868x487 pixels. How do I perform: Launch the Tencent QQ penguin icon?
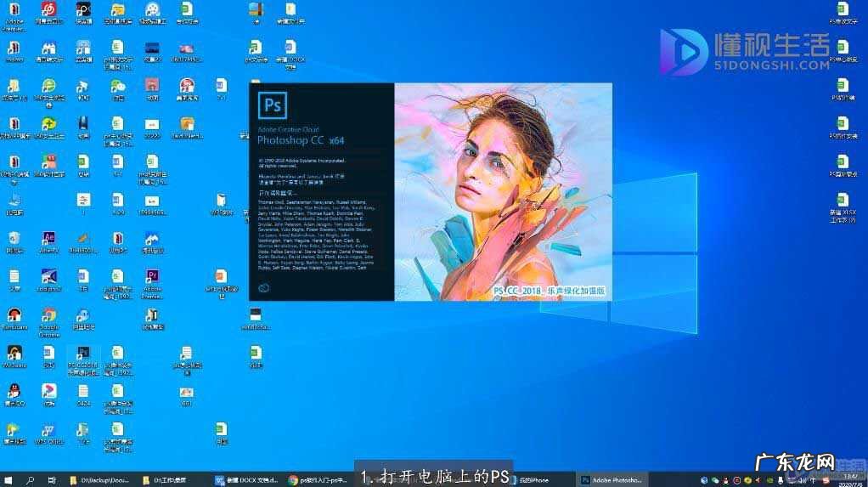pyautogui.click(x=14, y=393)
